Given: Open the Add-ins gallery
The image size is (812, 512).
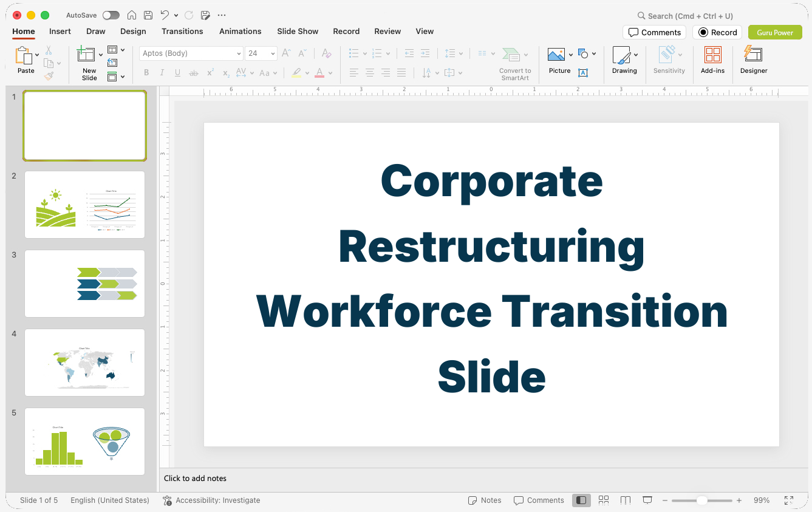Looking at the screenshot, I should [713, 60].
